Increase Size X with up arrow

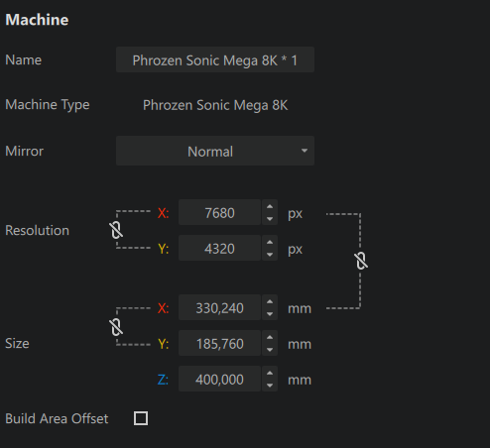pos(270,302)
